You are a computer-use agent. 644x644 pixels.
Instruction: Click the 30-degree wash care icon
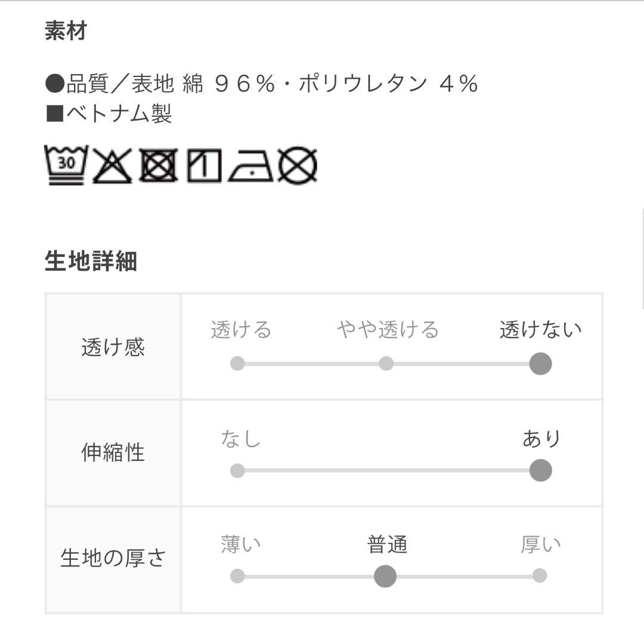[x=66, y=165]
